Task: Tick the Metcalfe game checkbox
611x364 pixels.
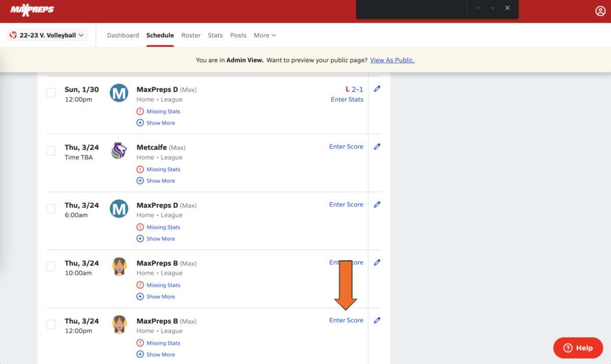Action: tap(51, 151)
